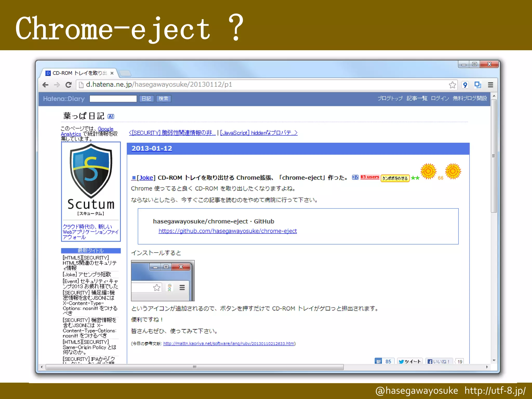The width and height of the screenshot is (532, 399).
Task: Open ブログトップ link
Action: pyautogui.click(x=390, y=98)
